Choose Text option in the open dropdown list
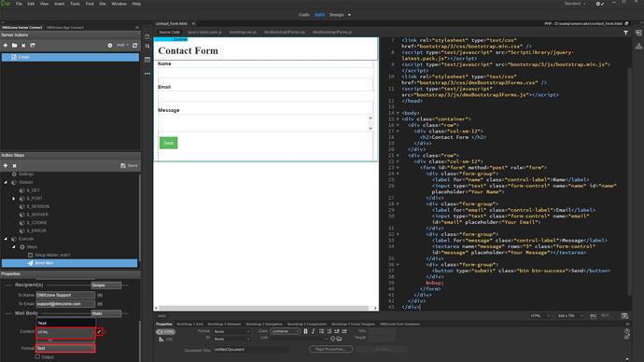The height and width of the screenshot is (362, 644). [x=65, y=323]
